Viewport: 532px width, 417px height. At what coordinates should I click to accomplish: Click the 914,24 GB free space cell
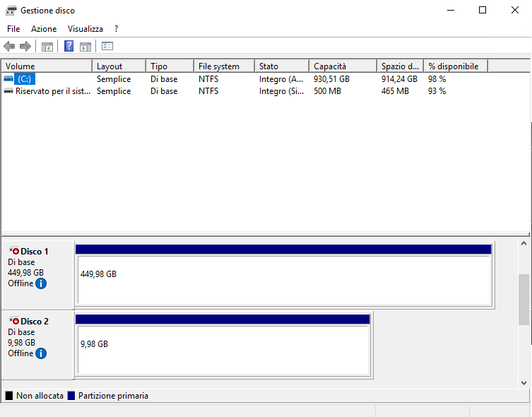click(399, 78)
